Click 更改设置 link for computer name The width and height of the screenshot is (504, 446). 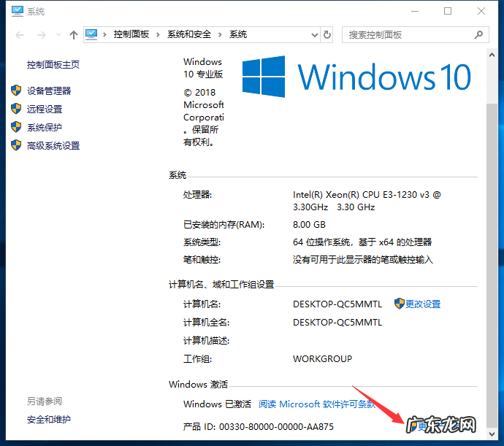click(423, 304)
